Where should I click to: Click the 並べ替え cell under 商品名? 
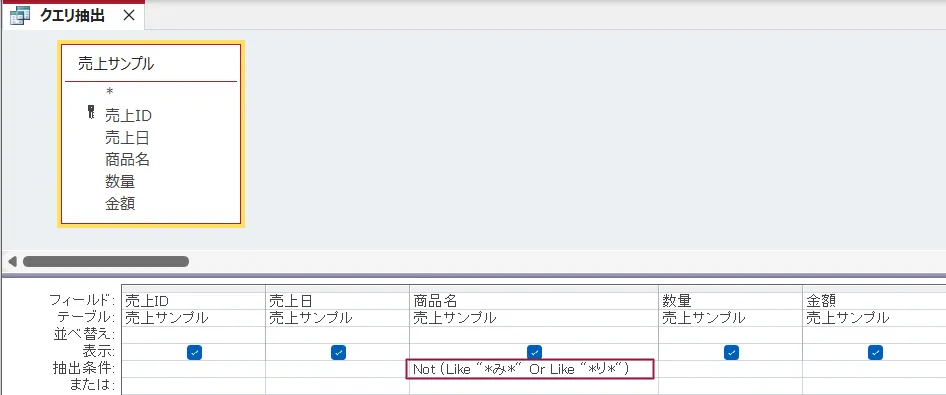[534, 335]
